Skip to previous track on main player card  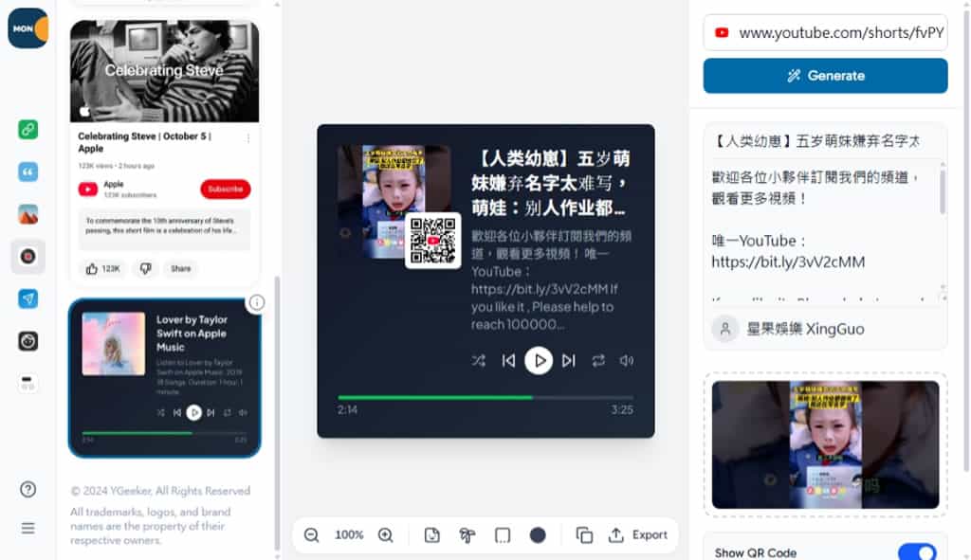(508, 360)
